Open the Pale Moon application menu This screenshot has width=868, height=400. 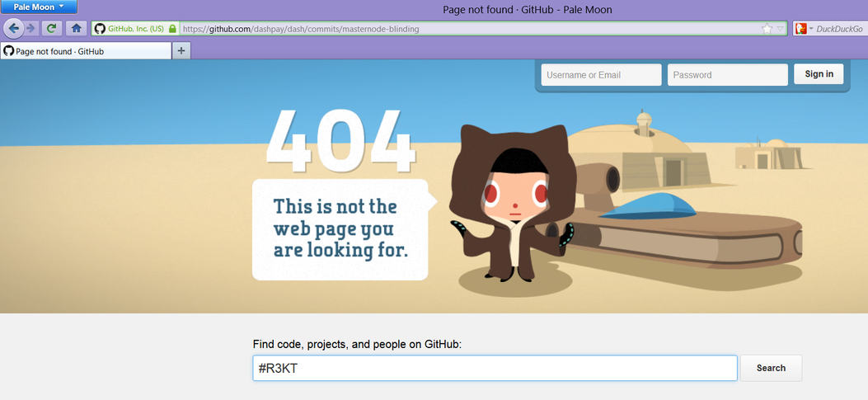[x=39, y=7]
